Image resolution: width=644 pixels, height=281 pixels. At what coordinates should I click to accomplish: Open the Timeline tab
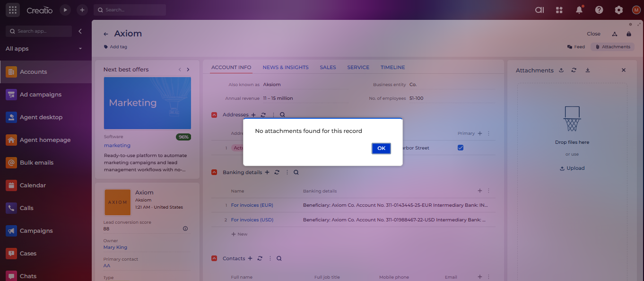(392, 67)
